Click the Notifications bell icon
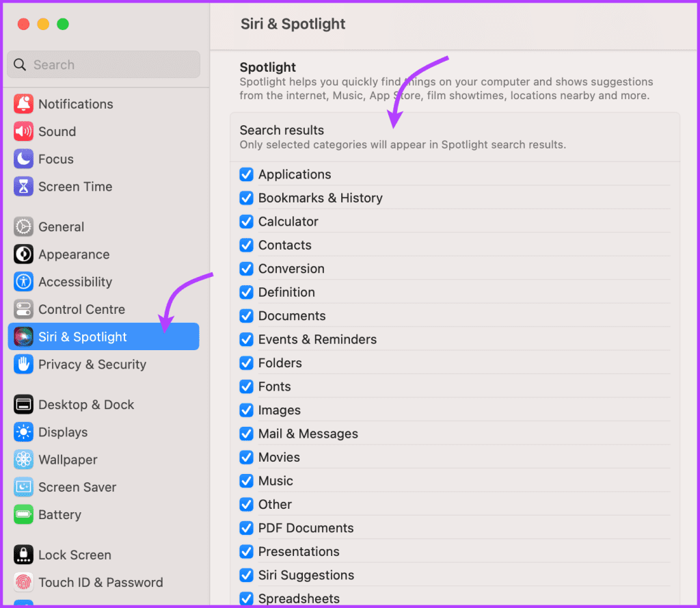This screenshot has width=700, height=608. 23,104
